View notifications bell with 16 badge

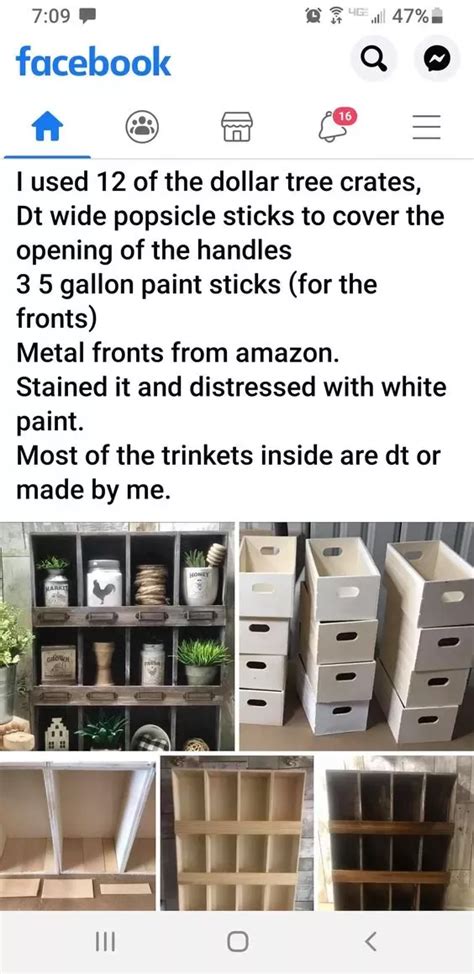334,126
